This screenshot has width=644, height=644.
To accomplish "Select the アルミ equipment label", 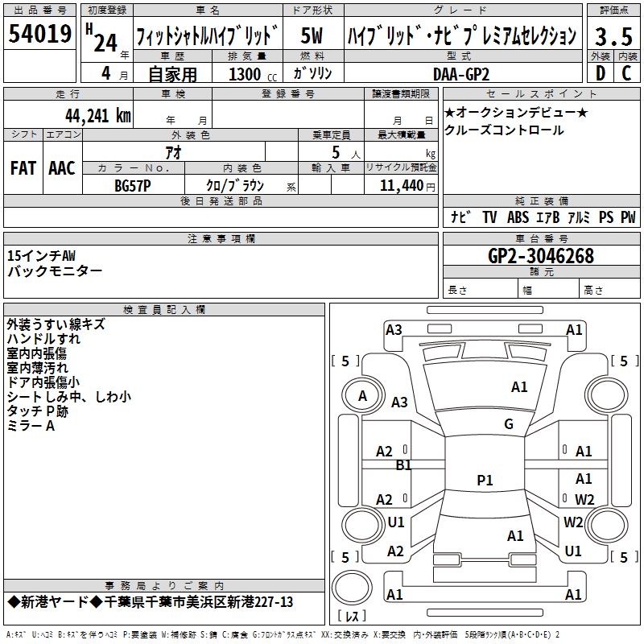I will click(x=578, y=217).
